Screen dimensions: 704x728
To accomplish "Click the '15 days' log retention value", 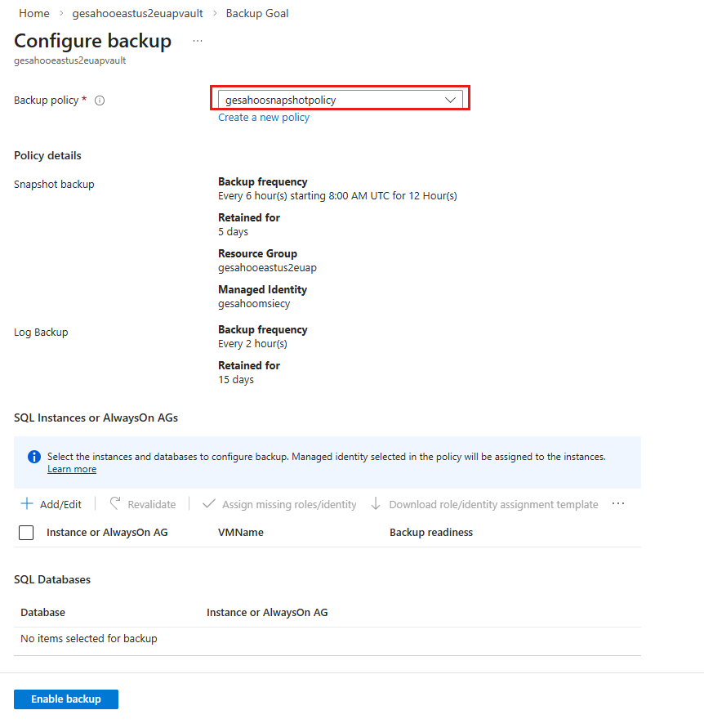I will pos(236,380).
